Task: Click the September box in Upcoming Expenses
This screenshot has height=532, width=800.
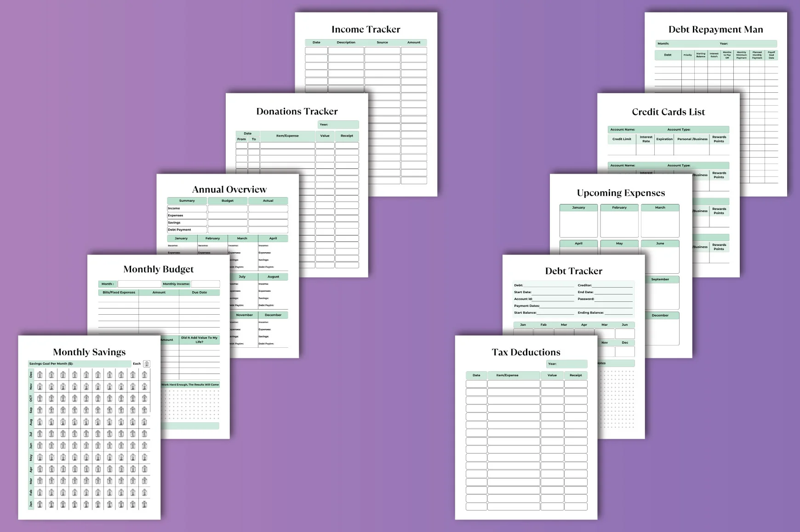Action: 663,293
